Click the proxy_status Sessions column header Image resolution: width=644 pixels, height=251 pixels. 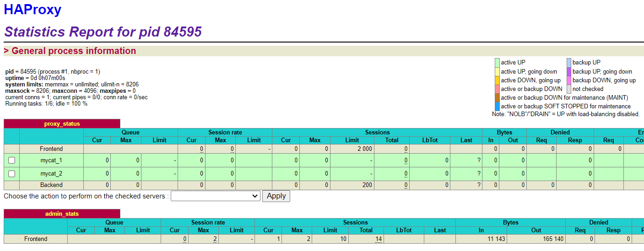tap(377, 132)
